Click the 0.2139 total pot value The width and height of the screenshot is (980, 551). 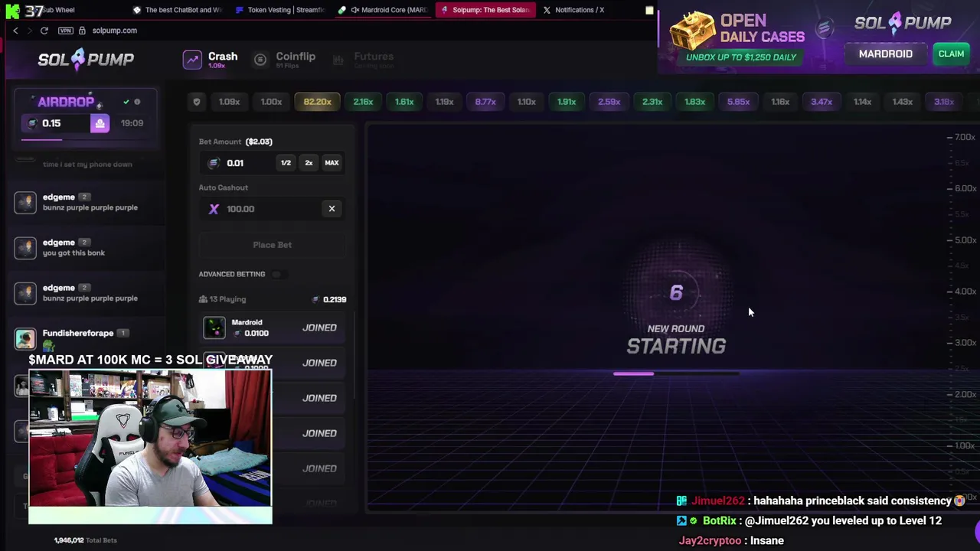pos(335,299)
